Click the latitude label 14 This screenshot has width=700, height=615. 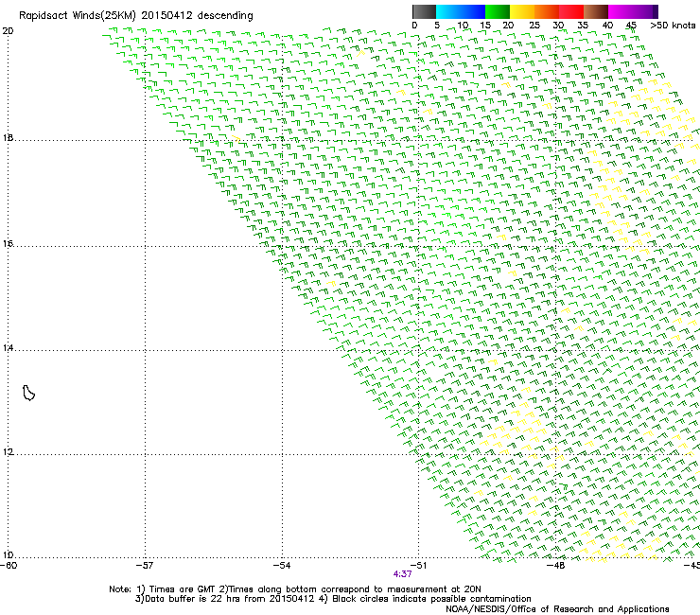(x=8, y=348)
